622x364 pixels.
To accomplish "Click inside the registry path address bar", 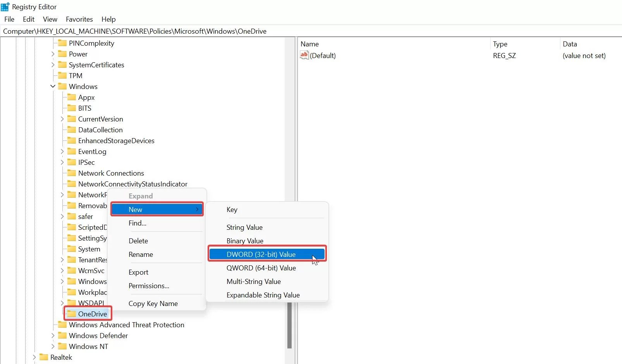I will pyautogui.click(x=155, y=31).
